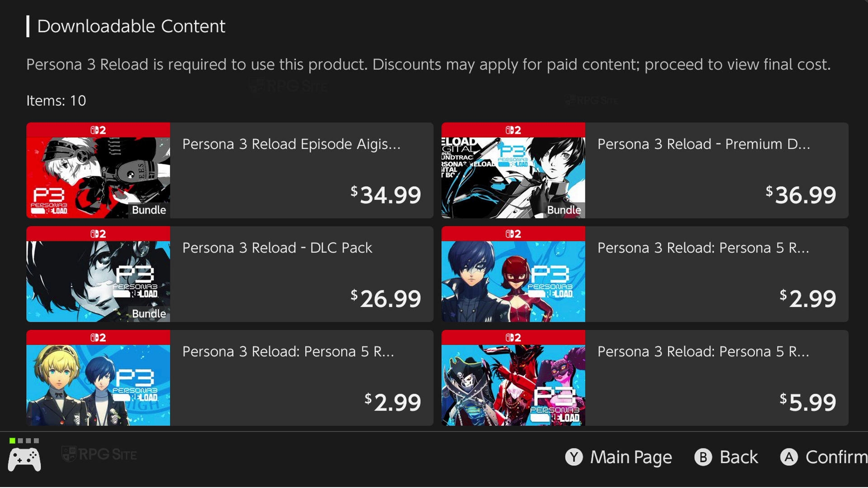Image resolution: width=868 pixels, height=488 pixels.
Task: Click the $36.99 price on Premium bundle
Action: [x=801, y=195]
